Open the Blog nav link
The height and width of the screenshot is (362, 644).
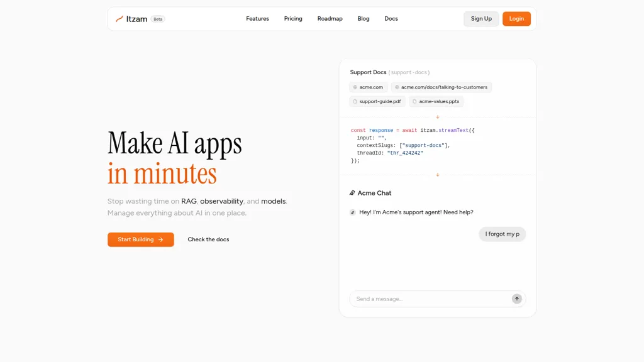pyautogui.click(x=364, y=18)
